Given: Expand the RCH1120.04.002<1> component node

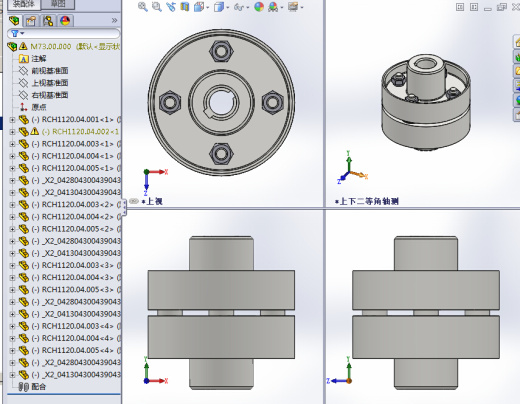Looking at the screenshot, I should coord(12,132).
